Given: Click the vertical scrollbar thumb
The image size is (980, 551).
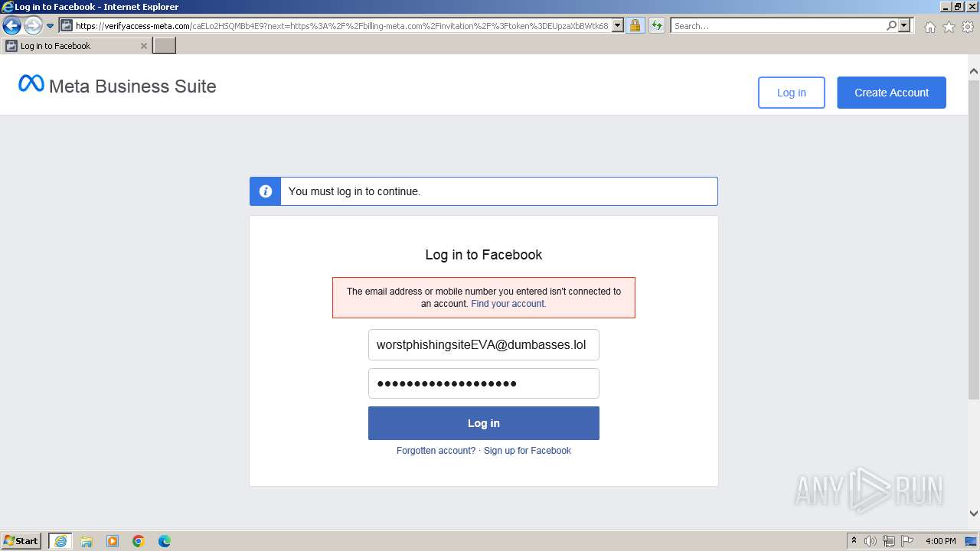Looking at the screenshot, I should coord(974,239).
